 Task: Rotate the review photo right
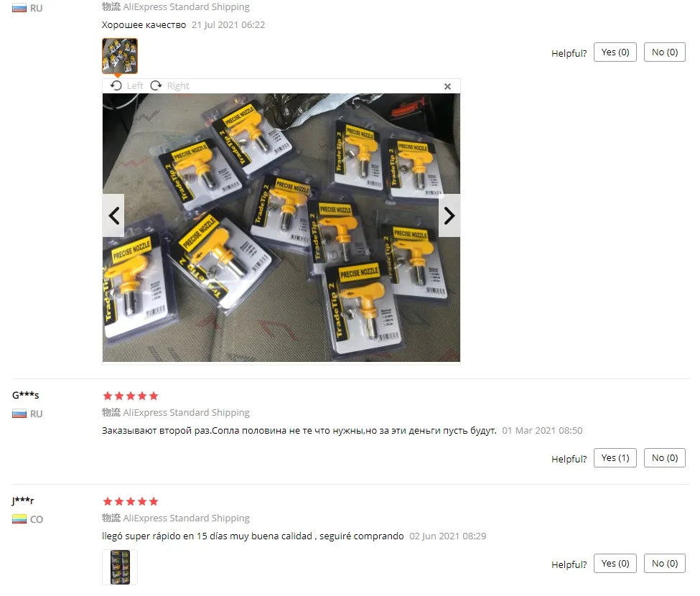point(169,85)
